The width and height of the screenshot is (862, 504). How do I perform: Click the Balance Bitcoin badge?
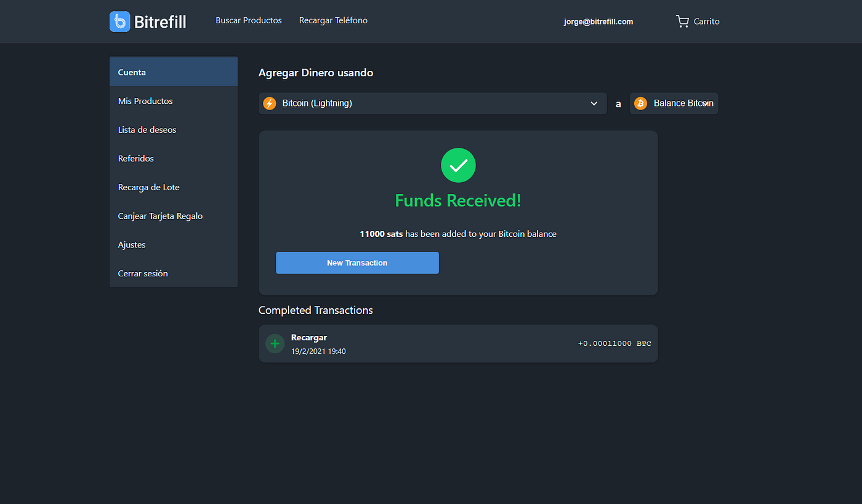[x=674, y=103]
